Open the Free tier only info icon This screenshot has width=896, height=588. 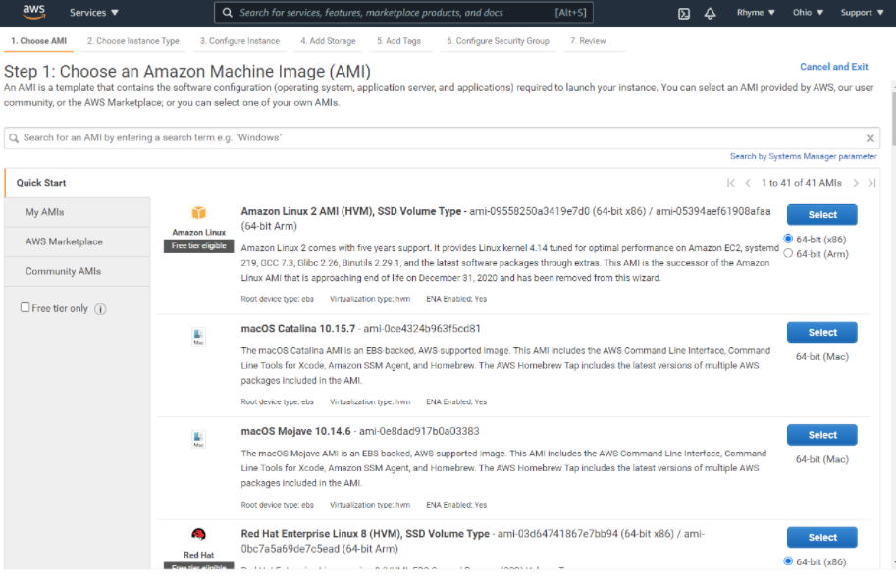[x=100, y=309]
